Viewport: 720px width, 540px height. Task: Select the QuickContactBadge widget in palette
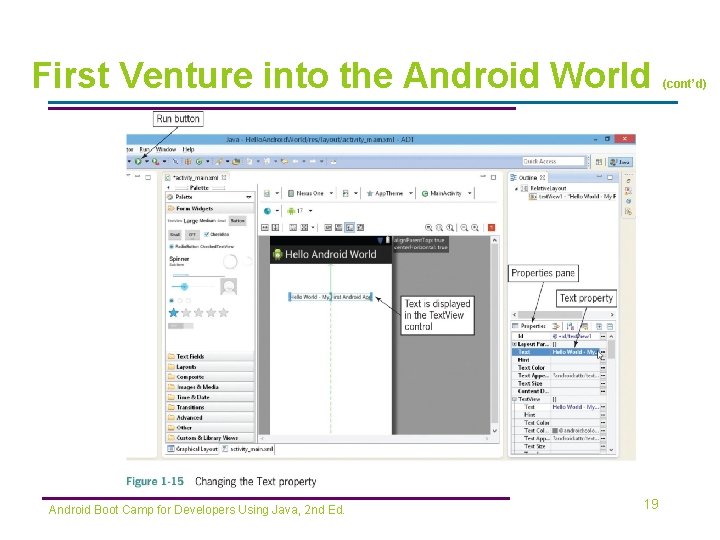point(229,287)
